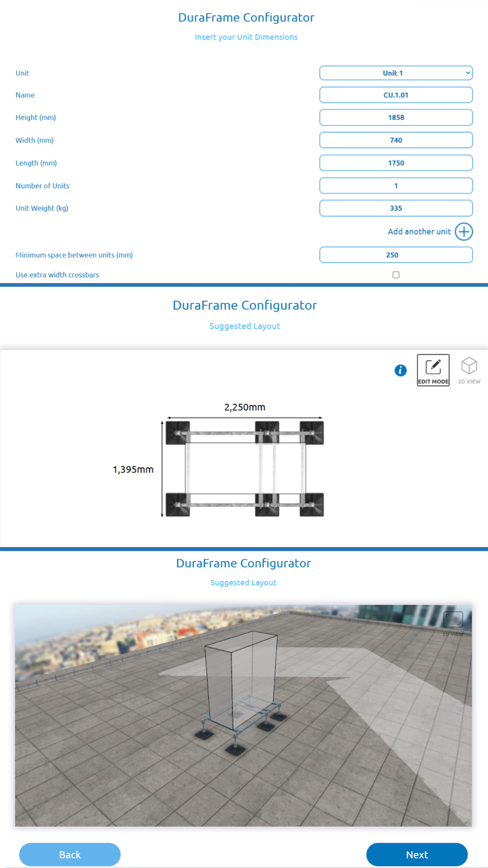Open the Edit Mode tool

[433, 370]
